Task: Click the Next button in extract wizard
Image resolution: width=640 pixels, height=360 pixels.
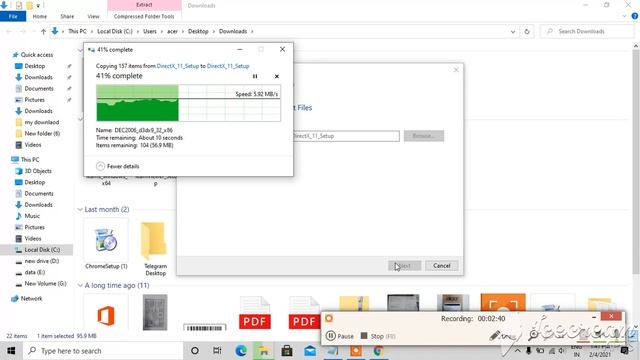Action: point(404,266)
